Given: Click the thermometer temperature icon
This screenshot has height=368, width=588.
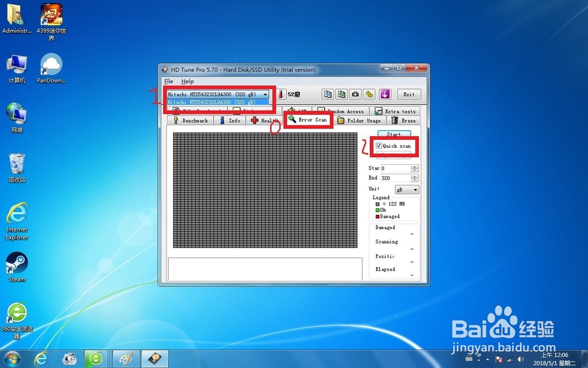Looking at the screenshot, I should coord(280,94).
